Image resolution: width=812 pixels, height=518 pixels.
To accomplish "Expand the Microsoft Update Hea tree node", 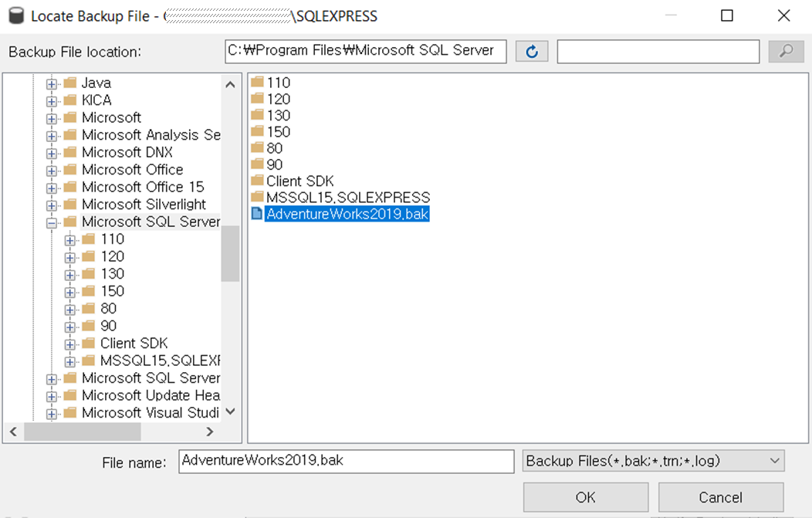I will (x=51, y=396).
